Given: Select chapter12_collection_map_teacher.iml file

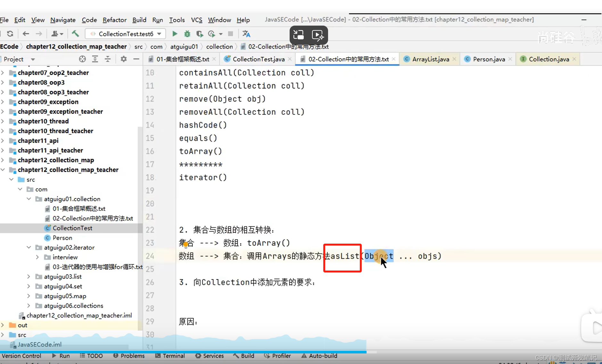Looking at the screenshot, I should click(x=79, y=315).
